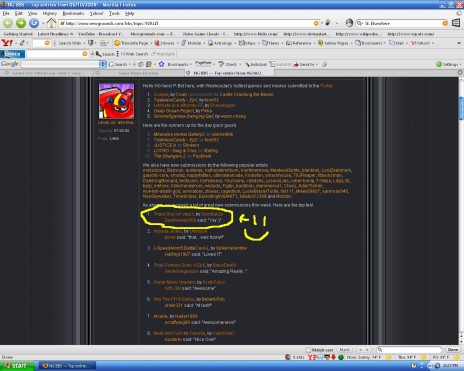Open the Mobile button on Yahoo toolbar
The width and height of the screenshot is (464, 371).
191,43
